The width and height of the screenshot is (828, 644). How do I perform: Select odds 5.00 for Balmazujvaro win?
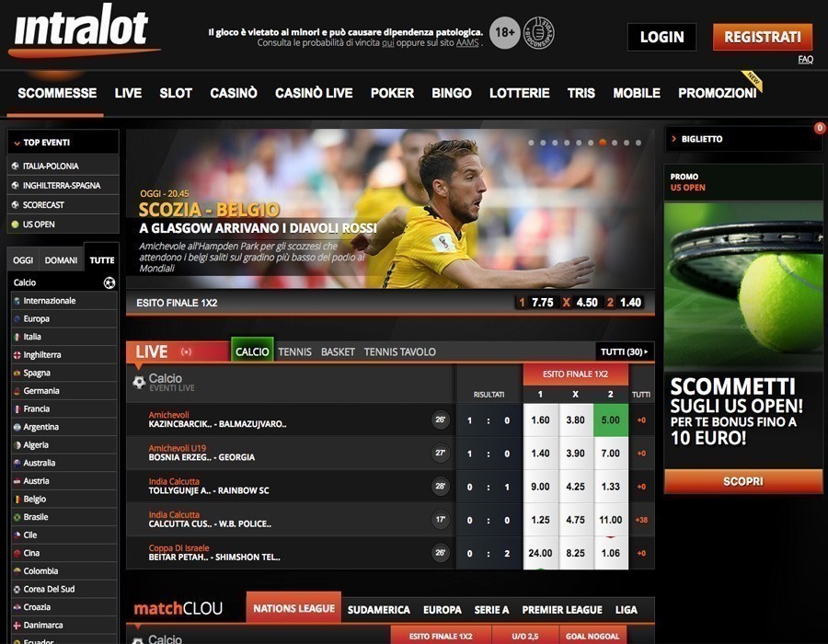coord(611,420)
